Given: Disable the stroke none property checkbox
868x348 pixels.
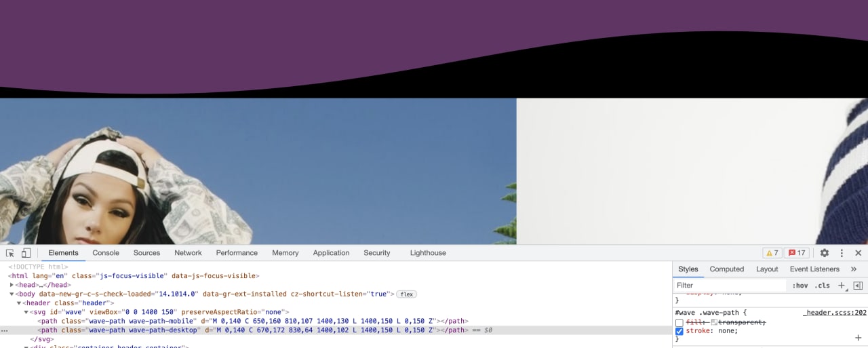Looking at the screenshot, I should click(x=679, y=331).
